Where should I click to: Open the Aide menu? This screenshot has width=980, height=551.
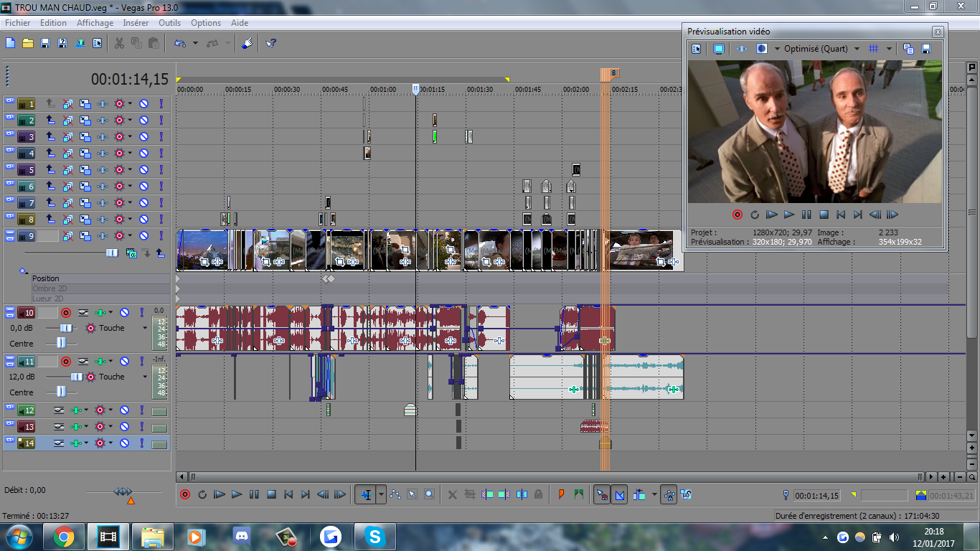pos(240,23)
